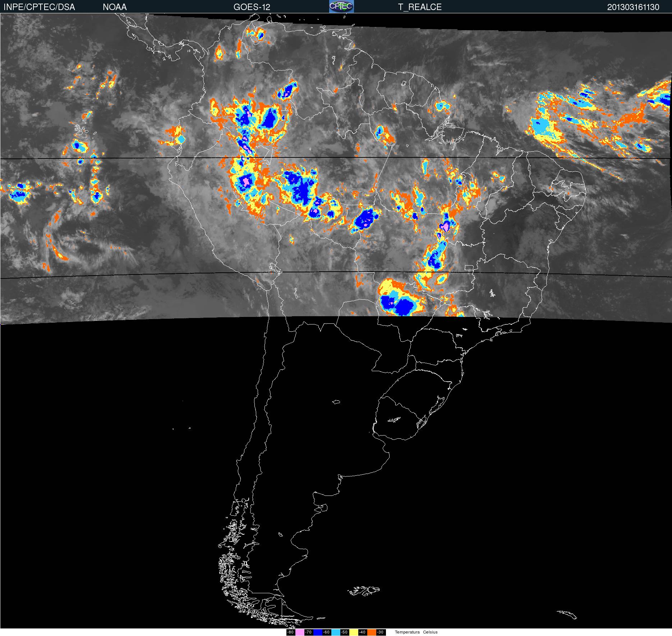This screenshot has width=672, height=636.
Task: Click the T_REALCE product label
Action: click(420, 7)
